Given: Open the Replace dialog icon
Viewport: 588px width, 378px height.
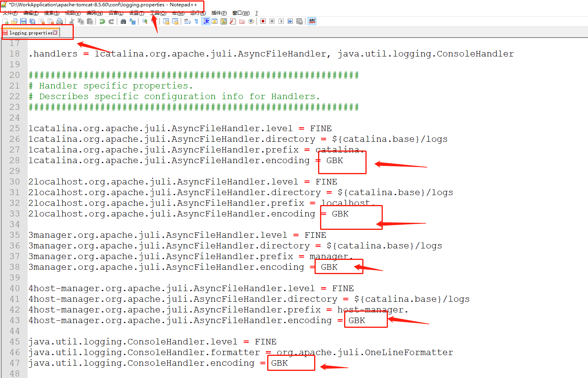Looking at the screenshot, I should (x=133, y=21).
